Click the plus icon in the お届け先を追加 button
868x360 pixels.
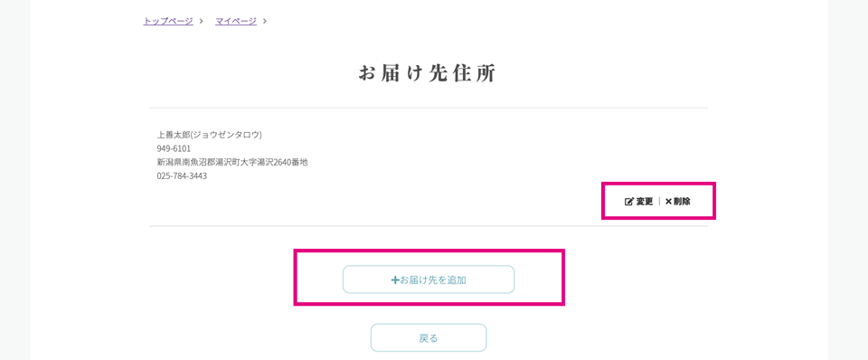click(395, 280)
